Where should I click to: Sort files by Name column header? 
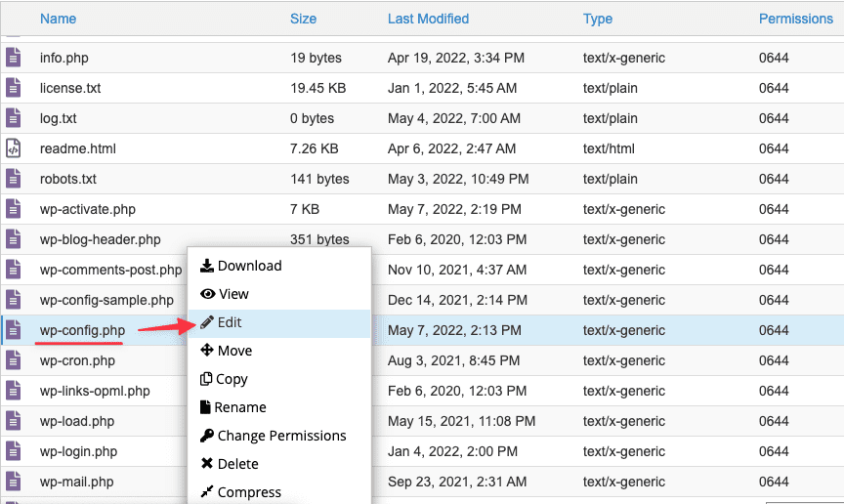pos(58,19)
